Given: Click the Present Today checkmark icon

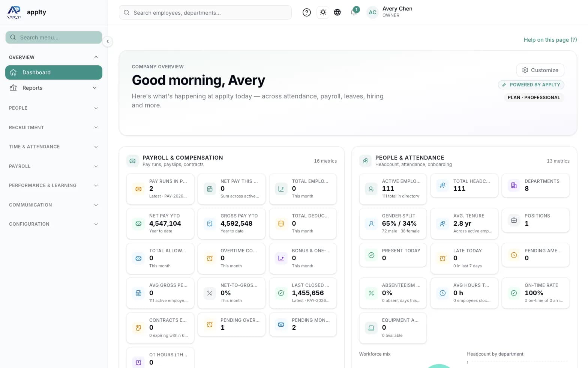Looking at the screenshot, I should click(x=371, y=255).
